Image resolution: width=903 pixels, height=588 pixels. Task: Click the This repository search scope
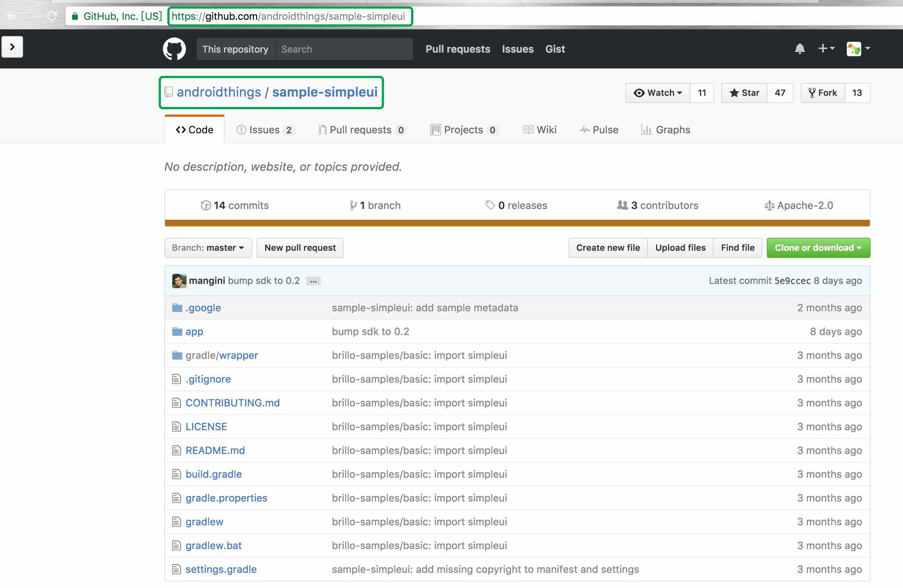(236, 49)
